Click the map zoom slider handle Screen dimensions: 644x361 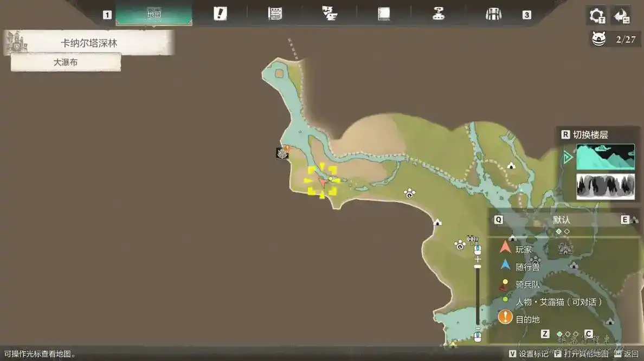coord(478,266)
